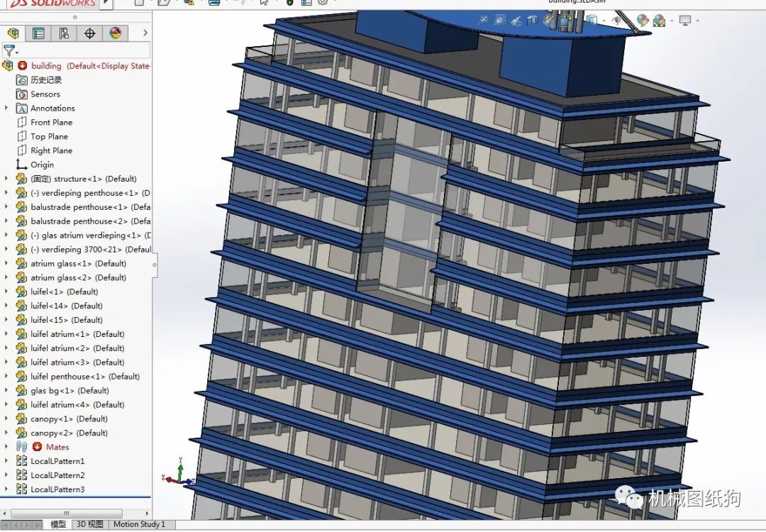Select glas bg<1> component
766x532 pixels.
pyautogui.click(x=70, y=390)
